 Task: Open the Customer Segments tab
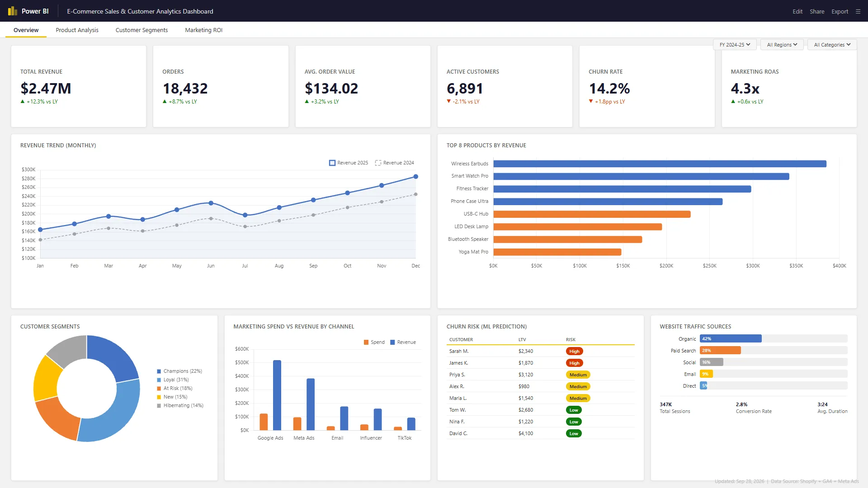click(x=142, y=30)
